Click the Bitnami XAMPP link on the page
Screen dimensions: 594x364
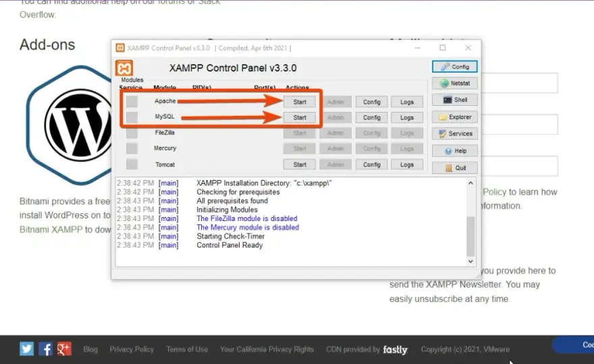(x=51, y=229)
